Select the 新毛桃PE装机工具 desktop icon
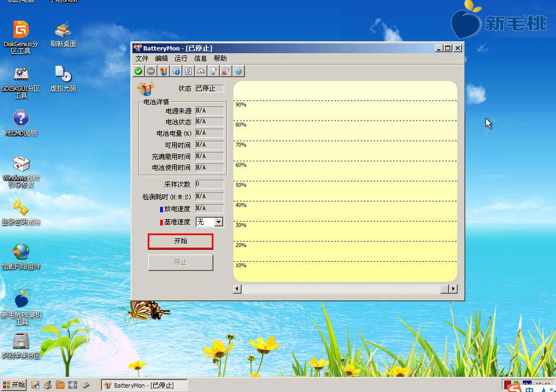Image resolution: width=556 pixels, height=392 pixels. click(21, 307)
